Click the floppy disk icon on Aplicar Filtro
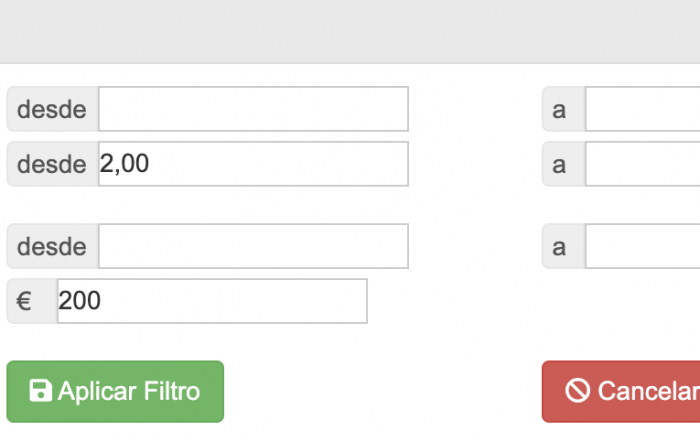Image resolution: width=700 pixels, height=441 pixels. [40, 391]
